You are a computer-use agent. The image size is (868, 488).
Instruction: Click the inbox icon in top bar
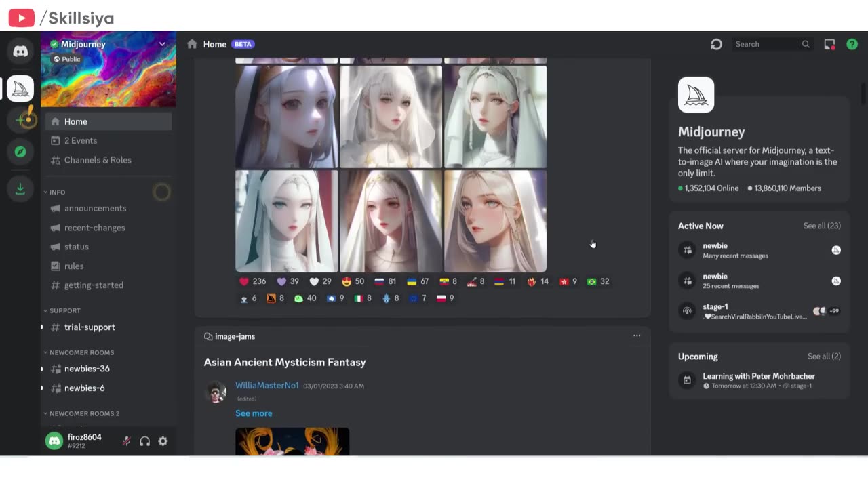click(x=829, y=44)
